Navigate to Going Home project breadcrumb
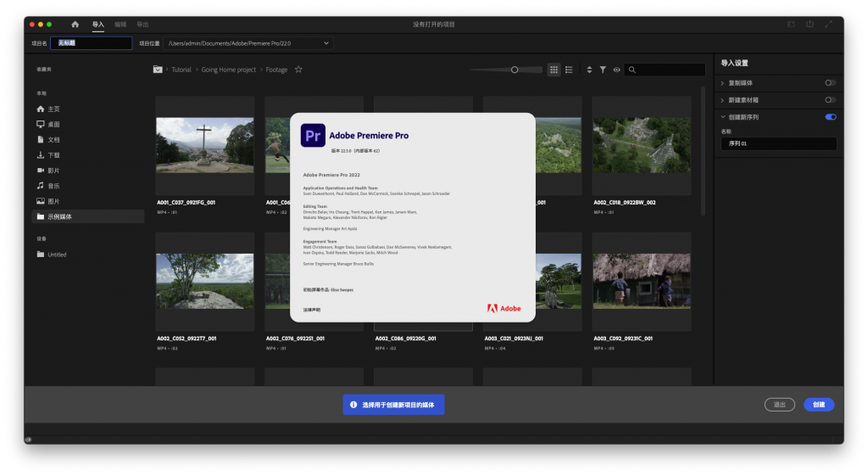This screenshot has height=476, width=868. [228, 70]
